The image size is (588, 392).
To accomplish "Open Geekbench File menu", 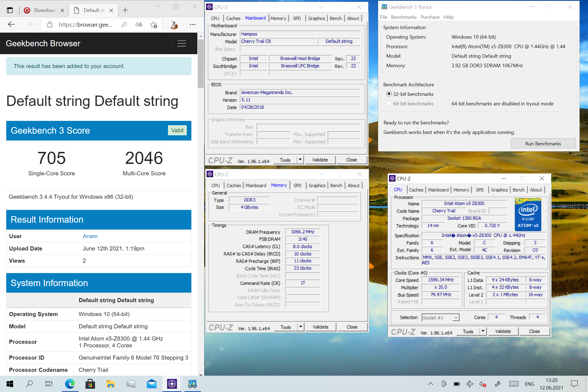I will coord(383,17).
